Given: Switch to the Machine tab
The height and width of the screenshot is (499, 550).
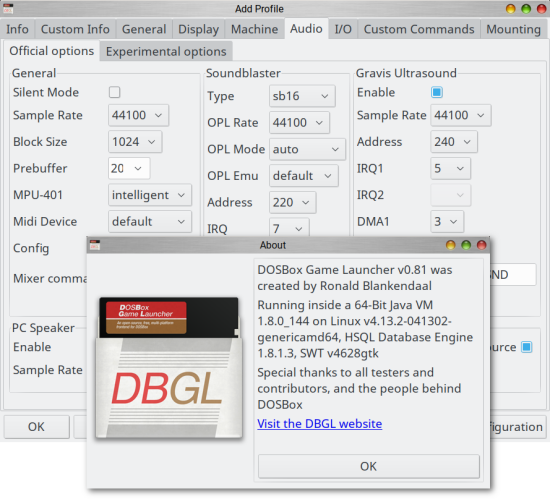Looking at the screenshot, I should coord(254,29).
